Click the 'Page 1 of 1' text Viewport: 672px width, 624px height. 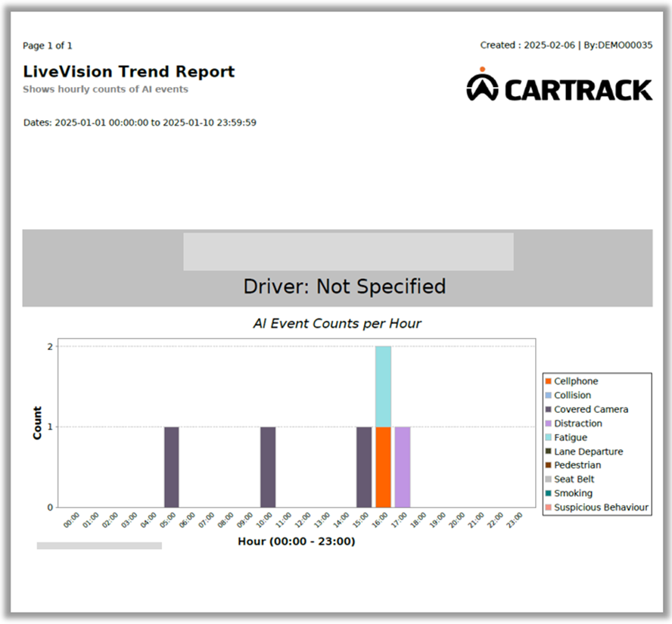[47, 45]
